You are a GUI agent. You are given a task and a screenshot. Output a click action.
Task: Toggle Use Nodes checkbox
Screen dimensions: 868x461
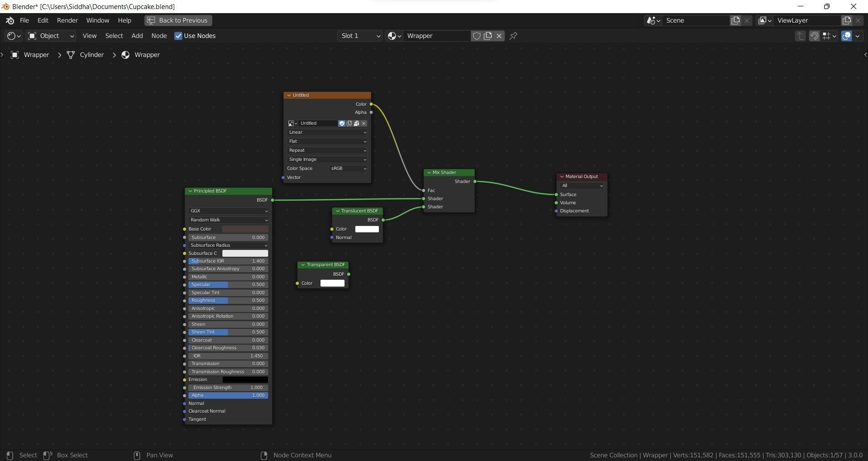pos(178,36)
